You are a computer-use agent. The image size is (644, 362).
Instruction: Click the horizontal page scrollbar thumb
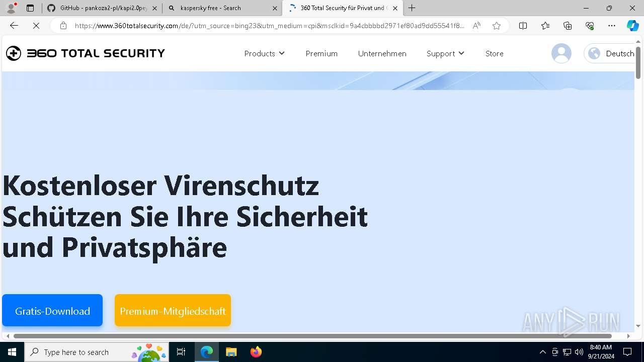coord(312,336)
